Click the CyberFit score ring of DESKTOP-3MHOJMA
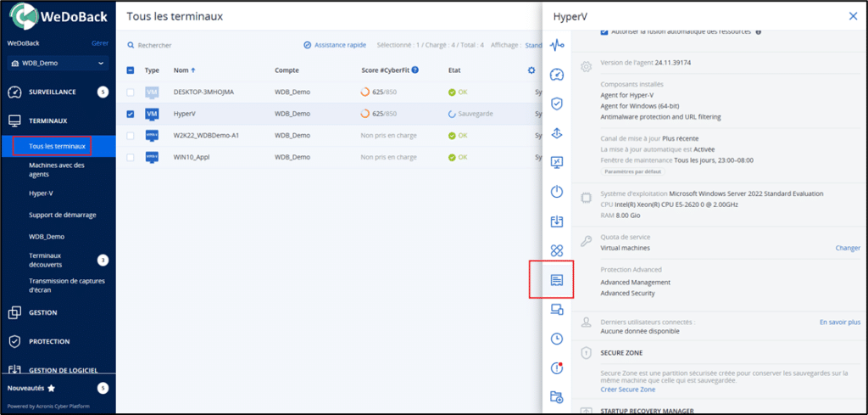Viewport: 868px width, 415px height. pos(364,92)
